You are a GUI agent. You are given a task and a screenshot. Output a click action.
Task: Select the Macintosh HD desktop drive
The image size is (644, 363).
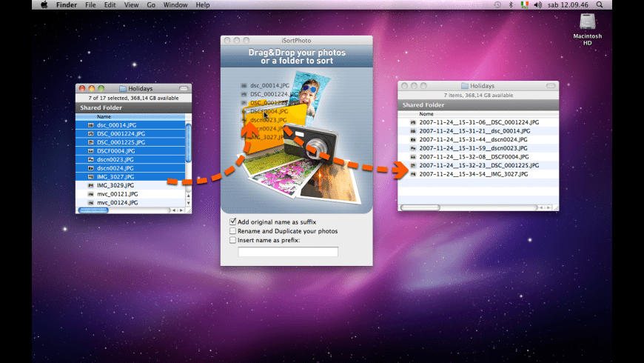coord(587,29)
